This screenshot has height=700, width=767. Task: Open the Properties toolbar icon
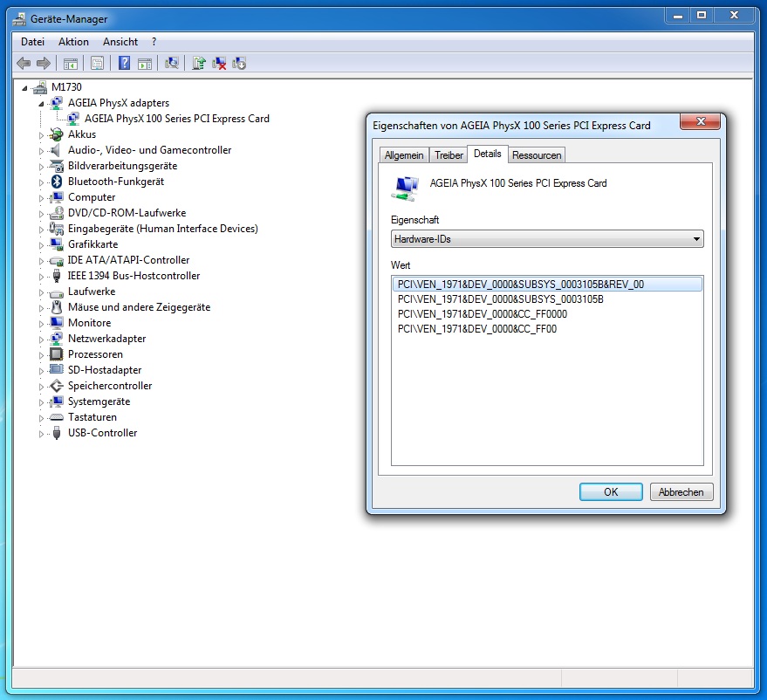click(x=98, y=63)
